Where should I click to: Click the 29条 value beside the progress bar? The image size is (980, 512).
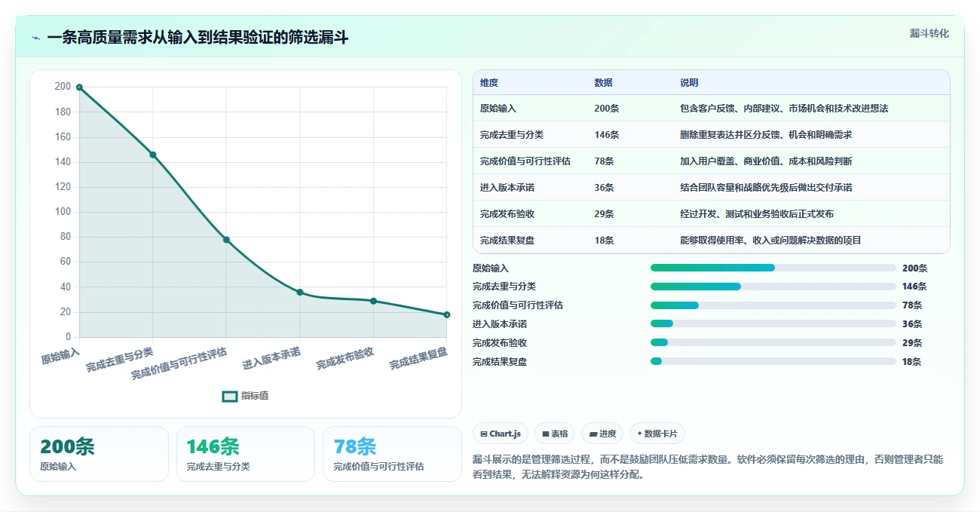coord(912,343)
